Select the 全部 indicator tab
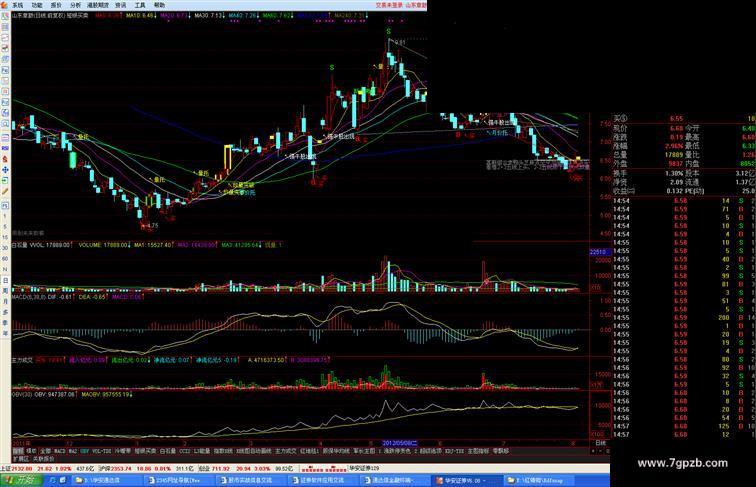 [45, 451]
